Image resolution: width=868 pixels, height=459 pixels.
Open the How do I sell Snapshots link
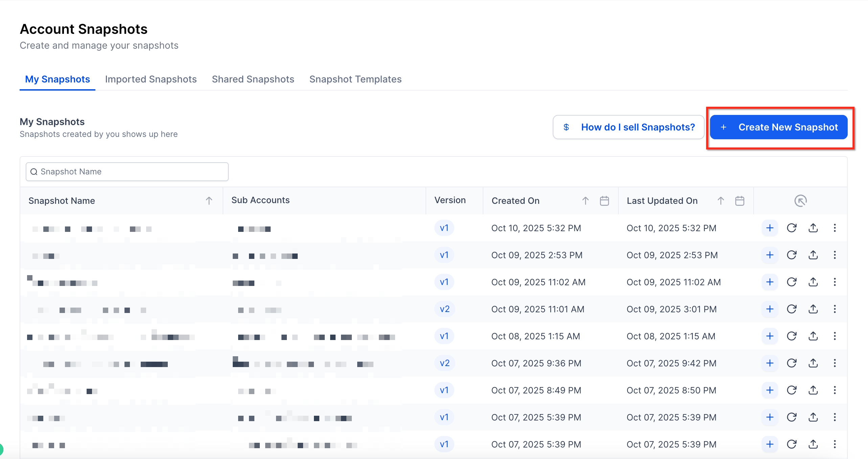click(x=629, y=127)
